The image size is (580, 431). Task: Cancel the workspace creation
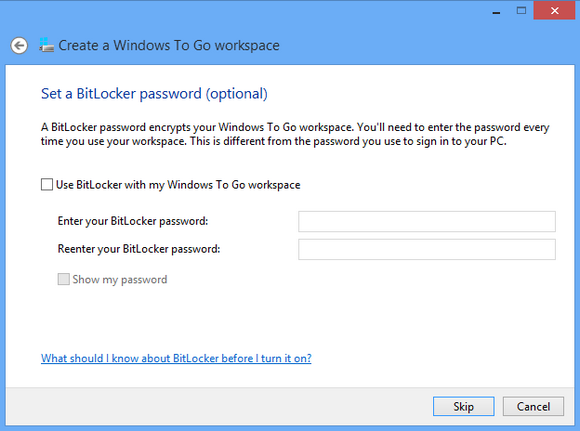point(533,407)
